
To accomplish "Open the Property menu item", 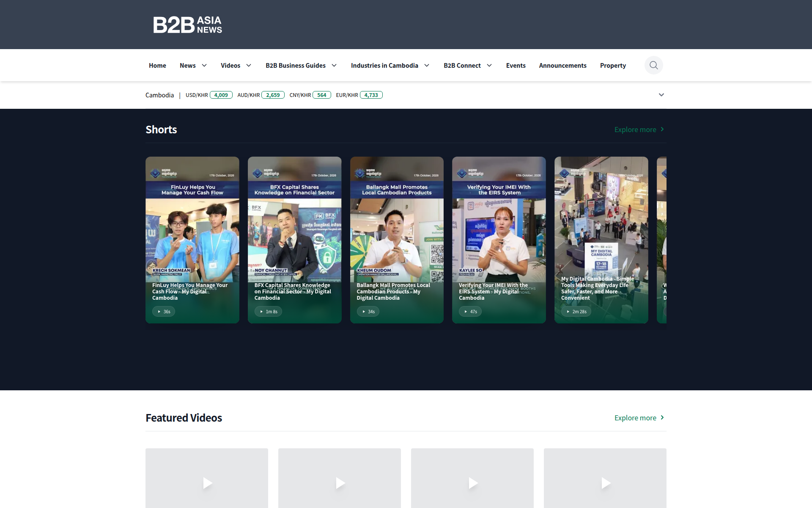I will pyautogui.click(x=613, y=65).
